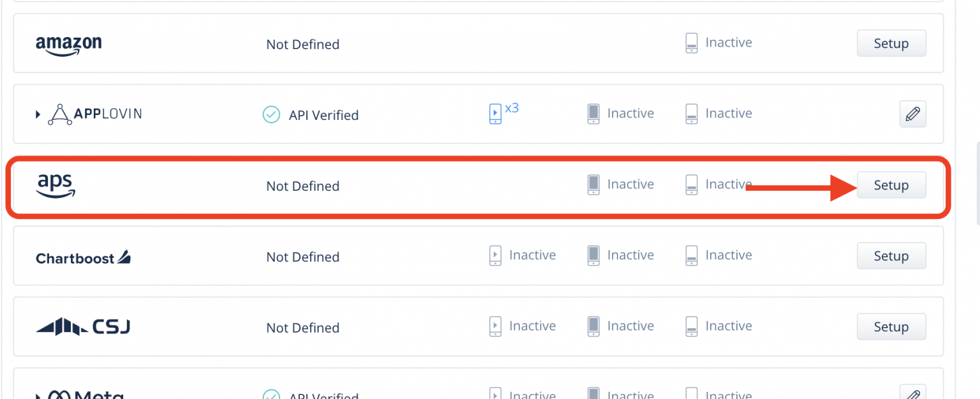
Task: Click Chartboost rewarded video Inactive icon
Action: pos(496,255)
